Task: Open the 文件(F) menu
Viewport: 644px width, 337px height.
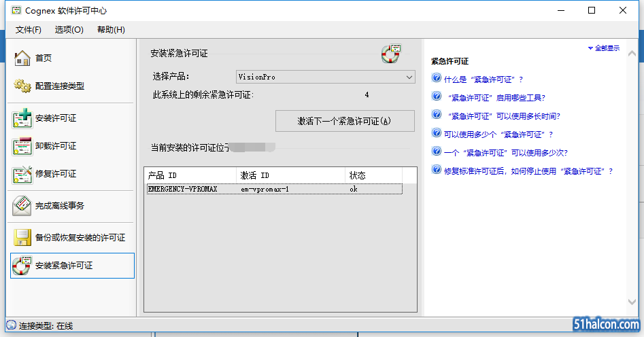Action: 29,29
